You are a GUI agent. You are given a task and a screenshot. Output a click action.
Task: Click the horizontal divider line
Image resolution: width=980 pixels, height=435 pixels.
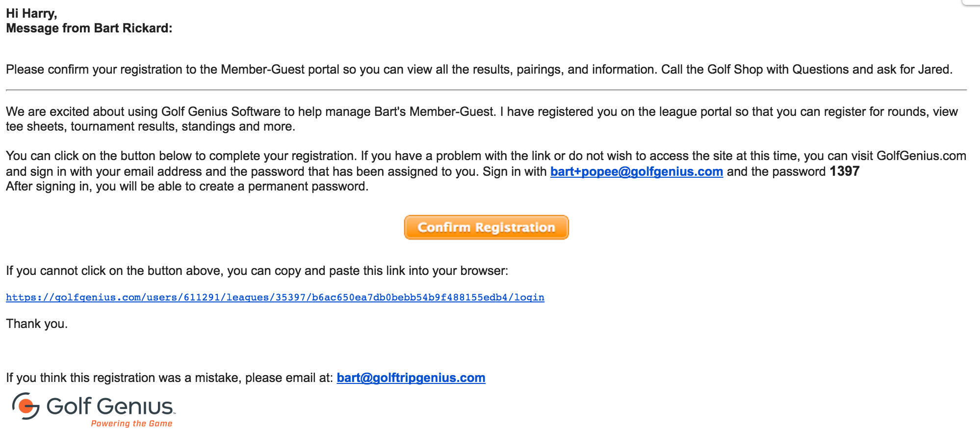[x=486, y=90]
